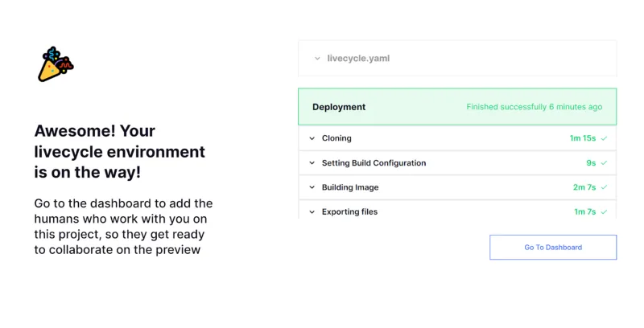
Task: Open the livecycle.yaml file label
Action: point(358,58)
